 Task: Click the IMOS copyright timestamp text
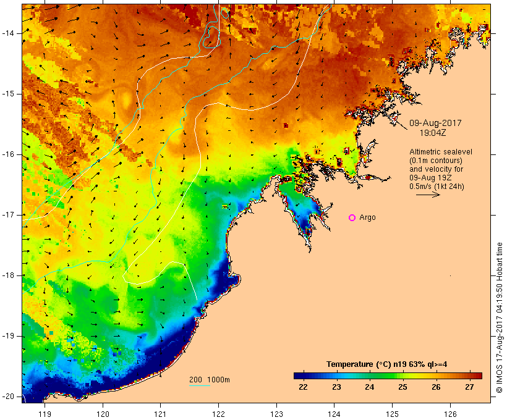point(500,317)
